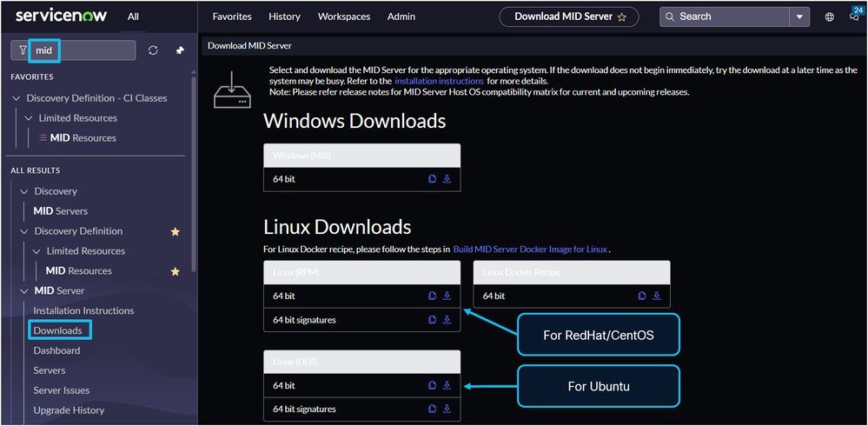This screenshot has height=426, width=868.
Task: Open the Workspaces menu
Action: [x=344, y=17]
